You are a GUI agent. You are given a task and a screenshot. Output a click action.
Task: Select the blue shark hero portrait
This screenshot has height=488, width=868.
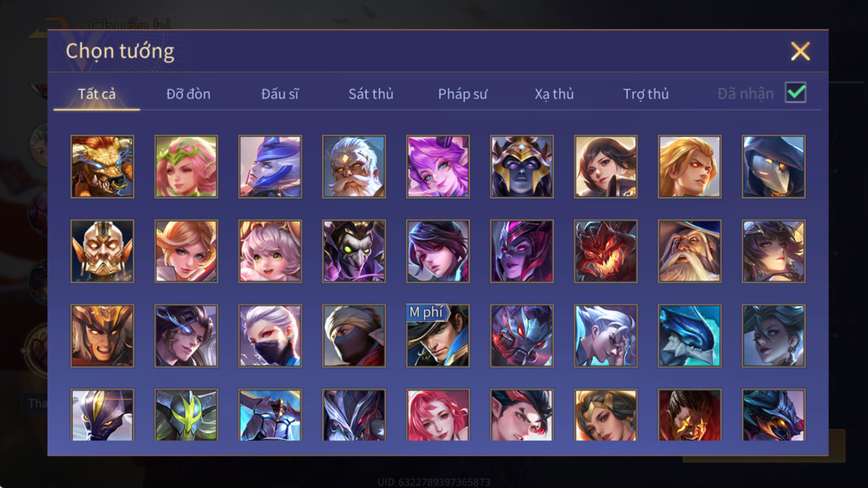click(x=690, y=336)
